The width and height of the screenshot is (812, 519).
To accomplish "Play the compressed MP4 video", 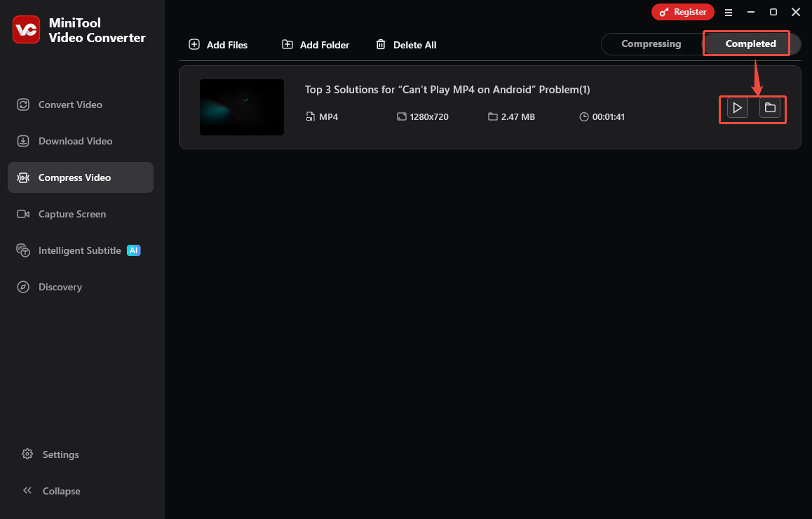I will coord(736,107).
